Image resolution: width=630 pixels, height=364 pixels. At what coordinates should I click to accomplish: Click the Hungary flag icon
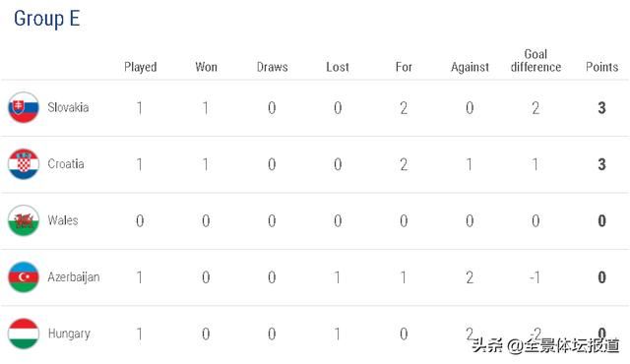click(x=24, y=334)
